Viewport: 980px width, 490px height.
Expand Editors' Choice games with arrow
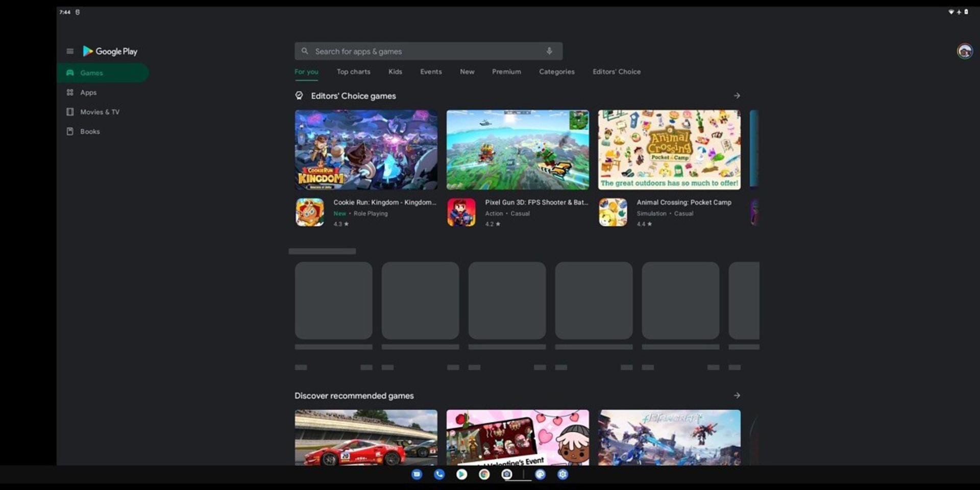(x=737, y=95)
